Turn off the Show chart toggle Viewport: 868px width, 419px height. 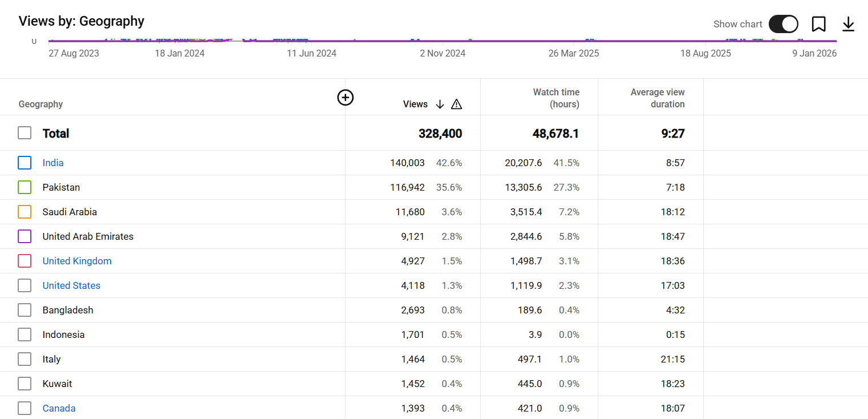click(783, 24)
